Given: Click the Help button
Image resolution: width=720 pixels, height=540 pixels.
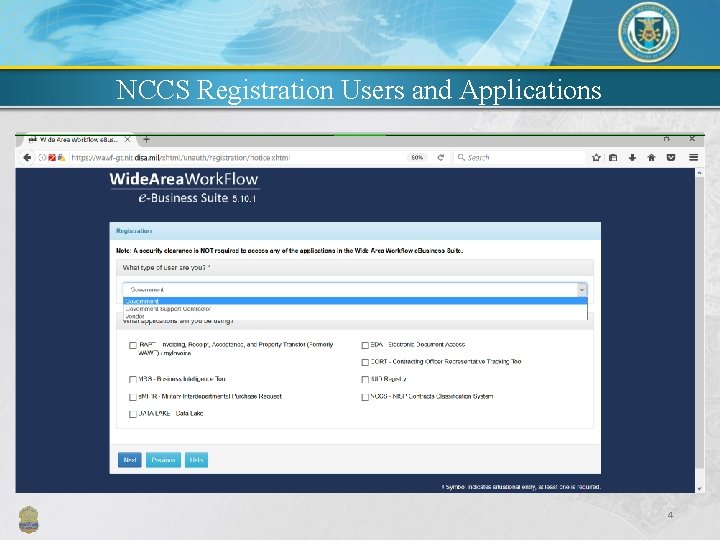Looking at the screenshot, I should [197, 460].
